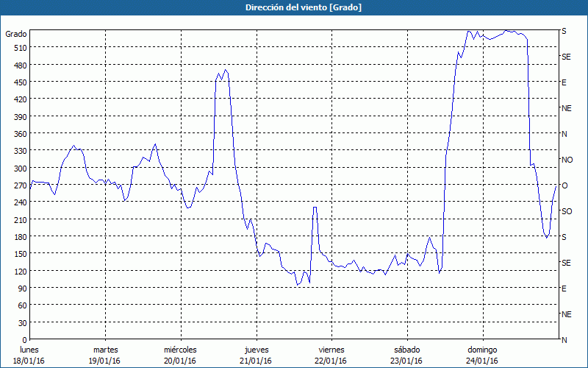Click the bottommost 'N' compass label

coord(564,340)
